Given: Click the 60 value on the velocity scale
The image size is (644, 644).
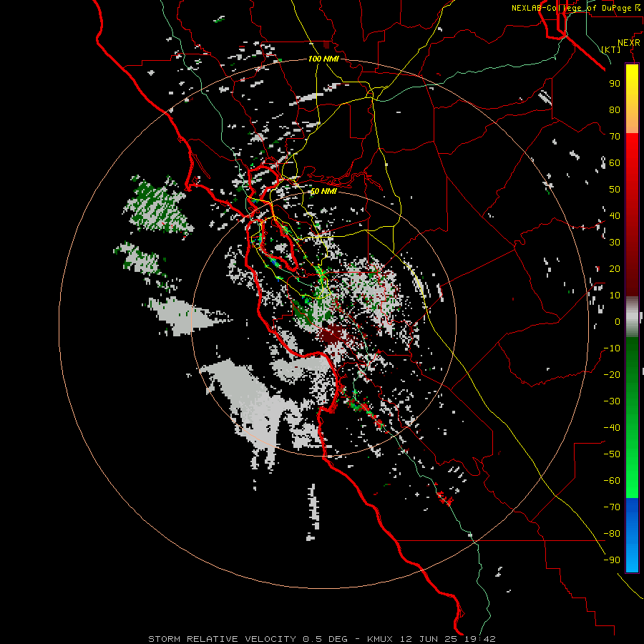Looking at the screenshot, I should coord(615,162).
